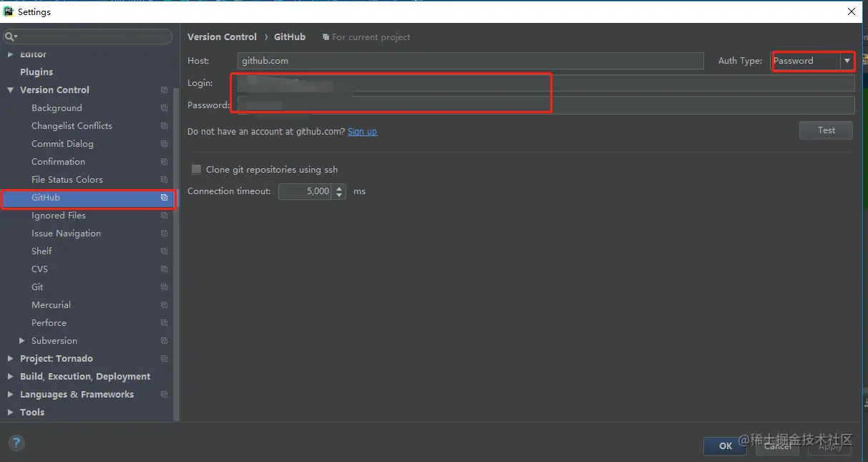The width and height of the screenshot is (868, 462).
Task: Click the Host field showing github.com
Action: pos(470,61)
